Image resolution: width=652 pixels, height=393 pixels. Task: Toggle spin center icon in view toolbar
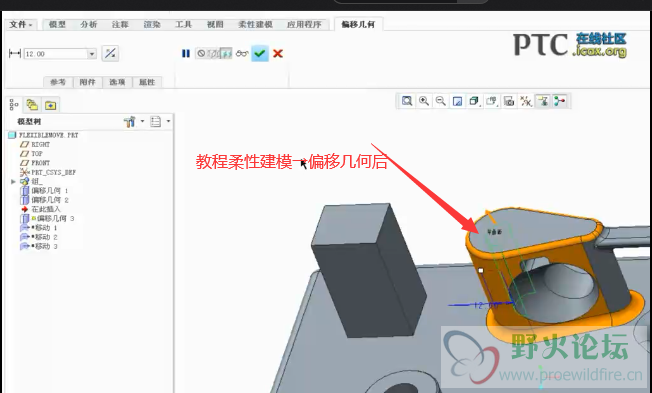tap(560, 101)
